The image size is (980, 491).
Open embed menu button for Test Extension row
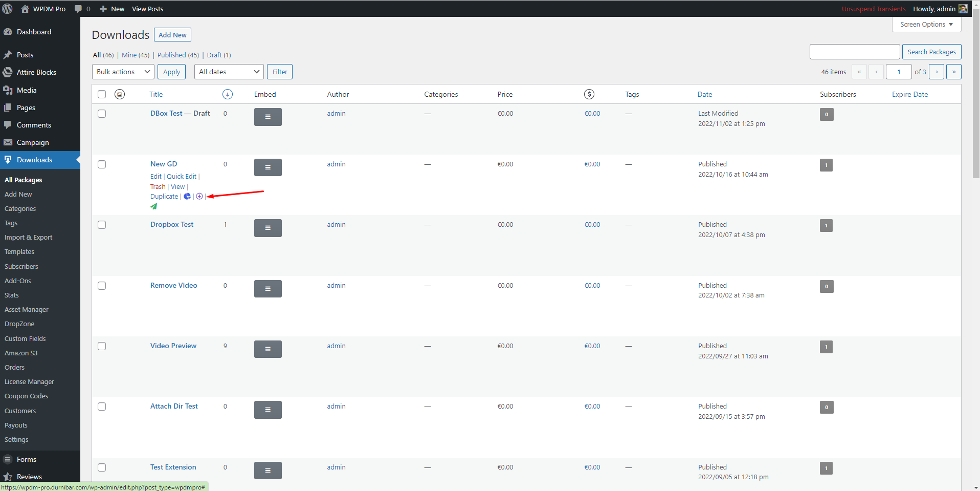coord(268,471)
